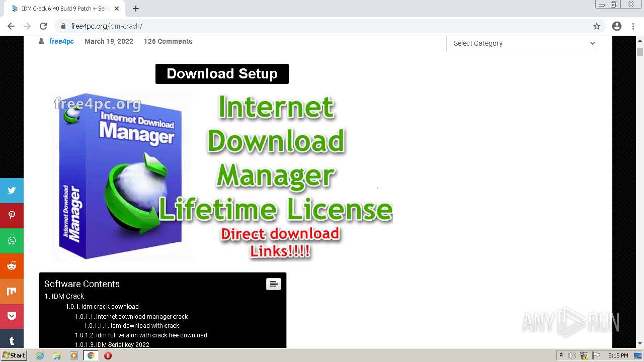The image size is (644, 362).
Task: Jump to IDM Serial key 2022 entry
Action: (x=112, y=344)
